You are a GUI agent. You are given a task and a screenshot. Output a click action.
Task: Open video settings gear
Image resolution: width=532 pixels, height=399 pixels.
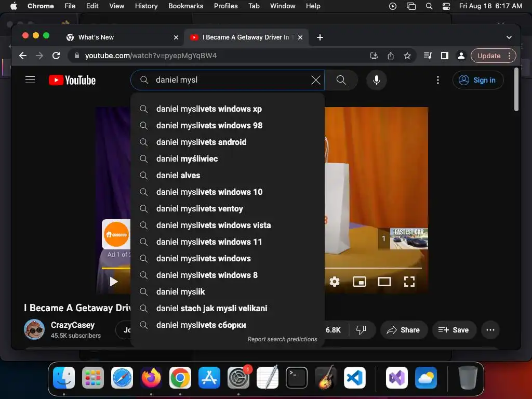tap(334, 282)
